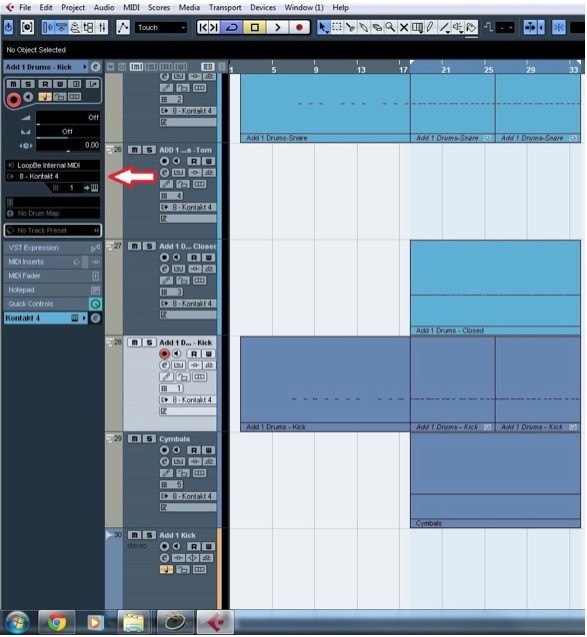Open Chrome from the taskbar
Screen dimensions: 587x637
pos(57,622)
